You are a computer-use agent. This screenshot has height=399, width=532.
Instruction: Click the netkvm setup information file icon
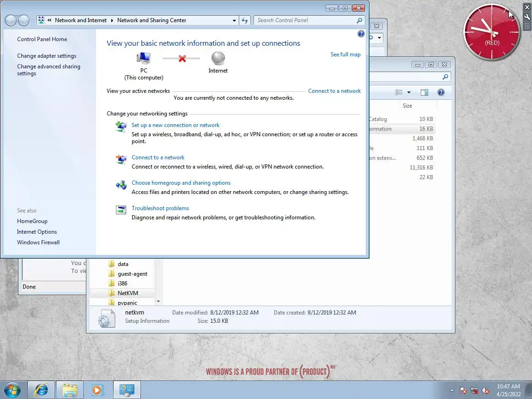point(106,318)
